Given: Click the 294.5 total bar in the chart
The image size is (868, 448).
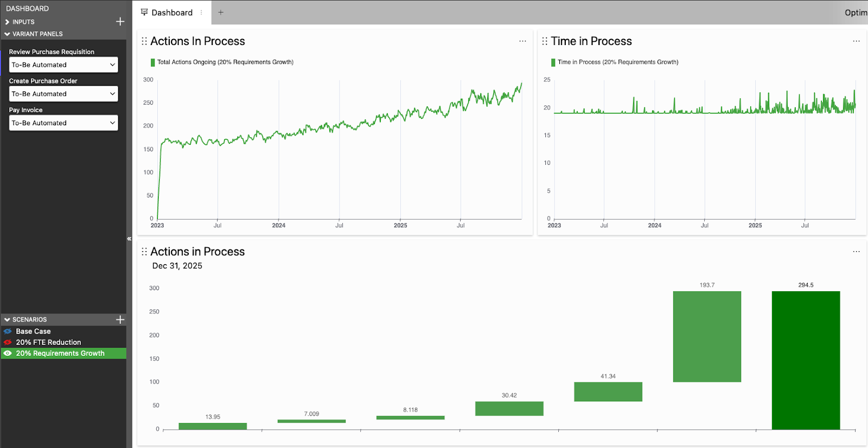Looking at the screenshot, I should 806,360.
